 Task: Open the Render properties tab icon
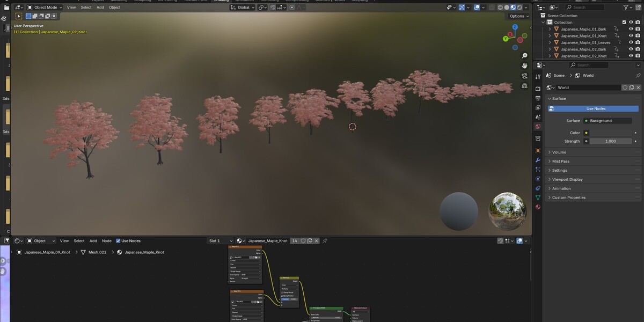pyautogui.click(x=538, y=88)
